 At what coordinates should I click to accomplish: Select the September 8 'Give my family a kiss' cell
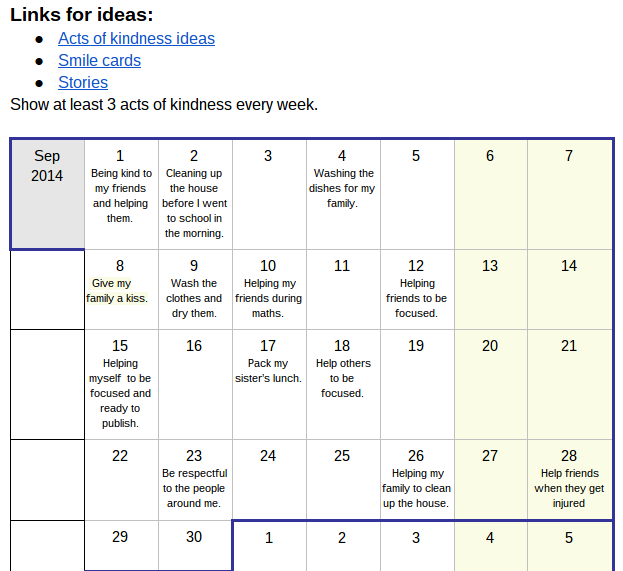point(121,290)
